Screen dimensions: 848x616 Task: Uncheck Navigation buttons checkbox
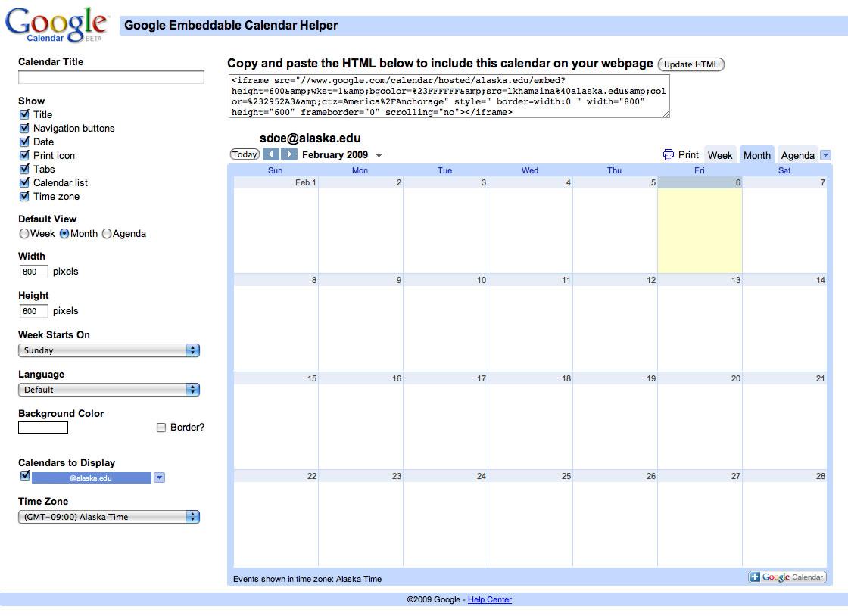pyautogui.click(x=24, y=128)
